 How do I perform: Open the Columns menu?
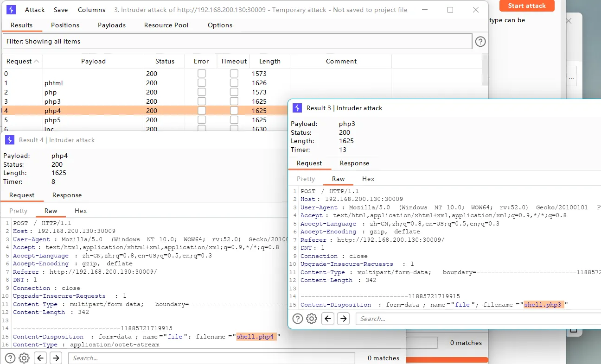click(91, 10)
